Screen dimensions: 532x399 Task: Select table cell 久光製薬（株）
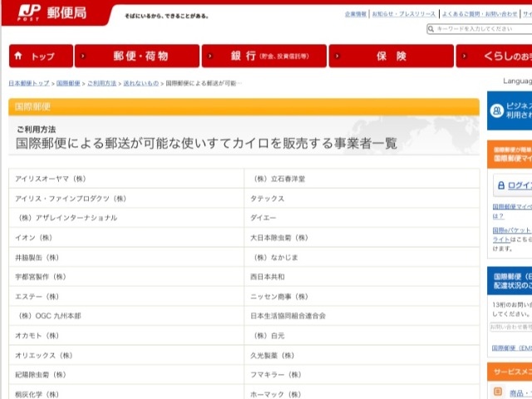coord(362,355)
